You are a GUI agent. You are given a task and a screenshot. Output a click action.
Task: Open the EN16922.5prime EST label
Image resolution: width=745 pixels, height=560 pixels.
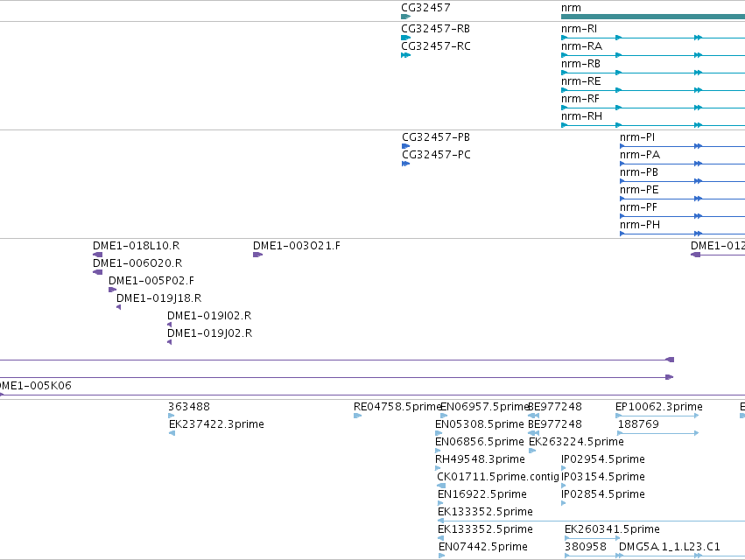pyautogui.click(x=481, y=494)
